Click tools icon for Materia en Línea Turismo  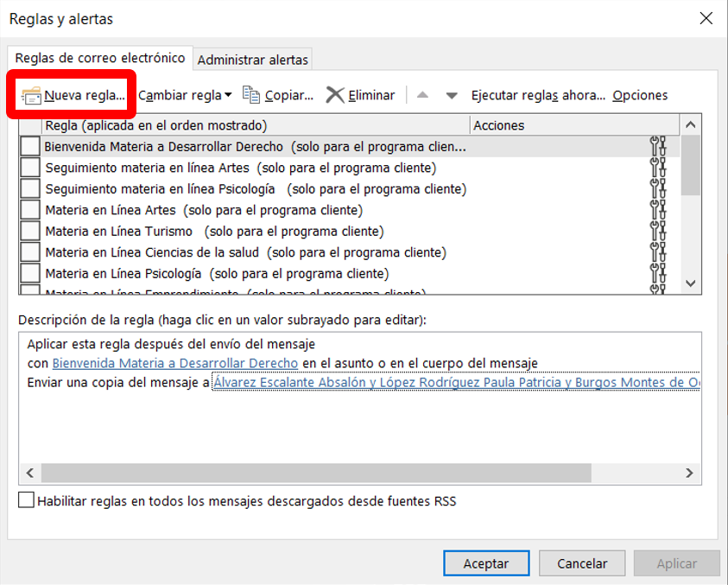[658, 231]
